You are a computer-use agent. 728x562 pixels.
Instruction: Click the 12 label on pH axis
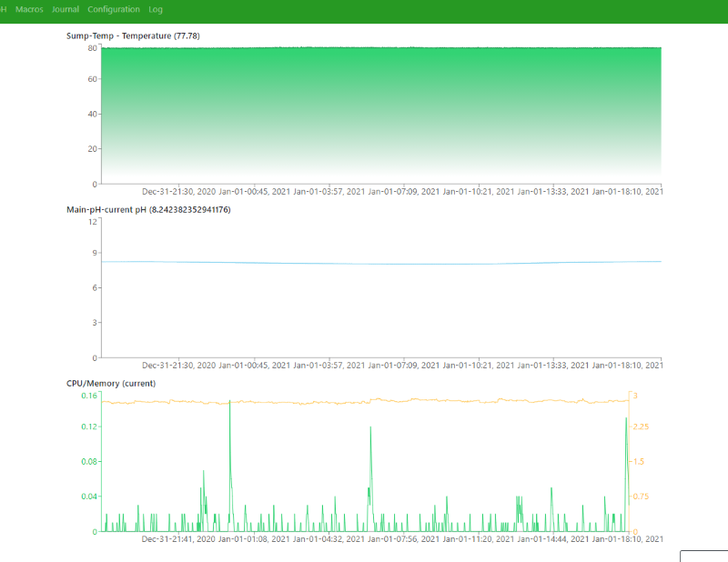click(92, 221)
